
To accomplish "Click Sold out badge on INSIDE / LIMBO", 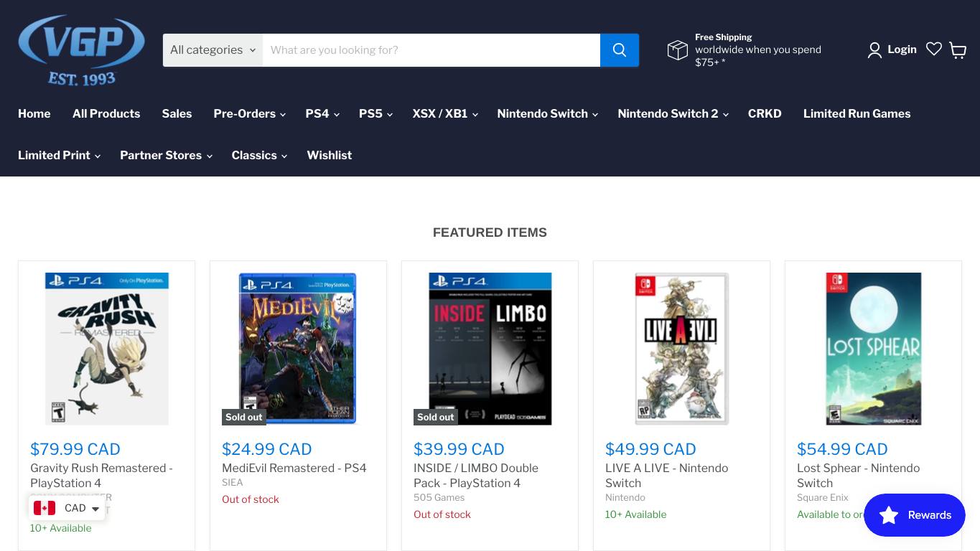I will coord(436,417).
